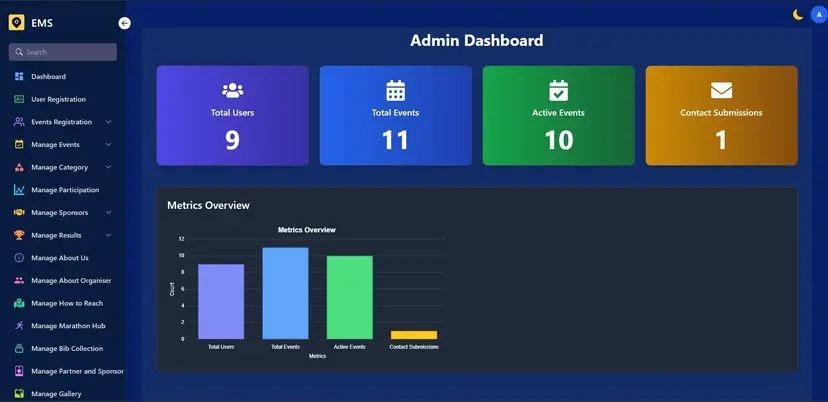Click the calendar icon in Total Events card
The height and width of the screenshot is (402, 828).
(x=396, y=90)
